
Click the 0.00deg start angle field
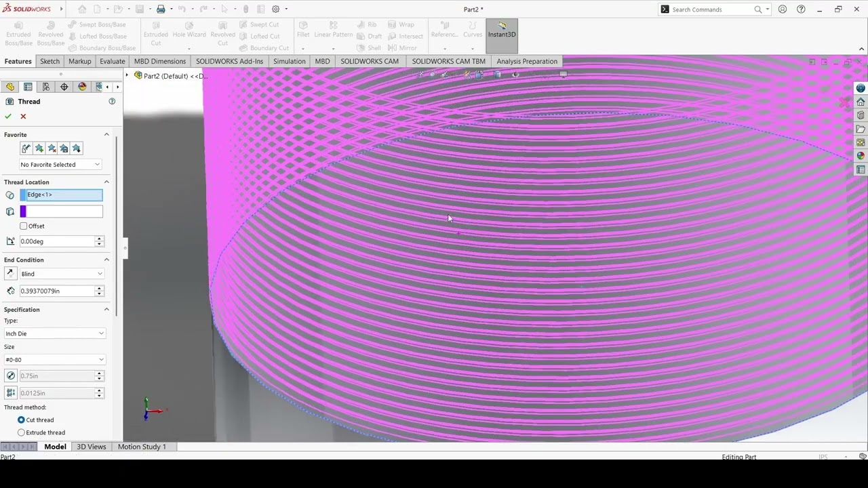tap(57, 241)
